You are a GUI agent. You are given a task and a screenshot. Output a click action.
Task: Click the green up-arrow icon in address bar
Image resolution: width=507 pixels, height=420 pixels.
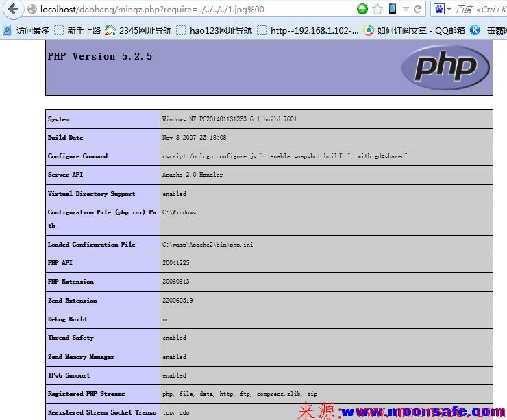point(362,9)
